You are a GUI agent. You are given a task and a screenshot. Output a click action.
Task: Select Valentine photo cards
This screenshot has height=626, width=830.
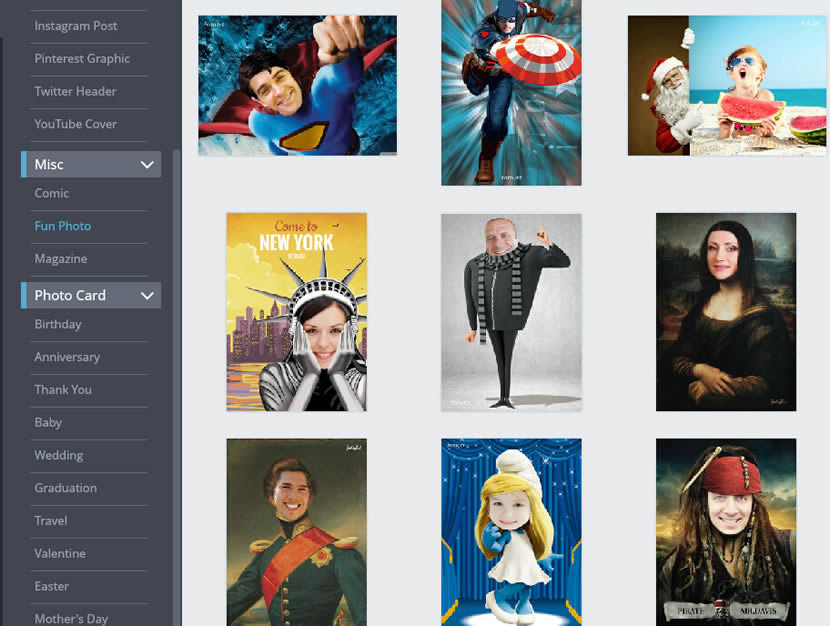coord(60,554)
